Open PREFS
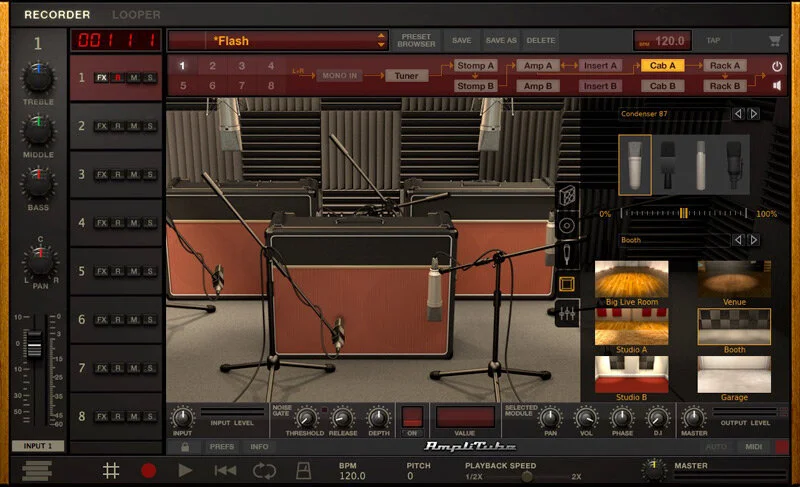The image size is (800, 487). (221, 447)
